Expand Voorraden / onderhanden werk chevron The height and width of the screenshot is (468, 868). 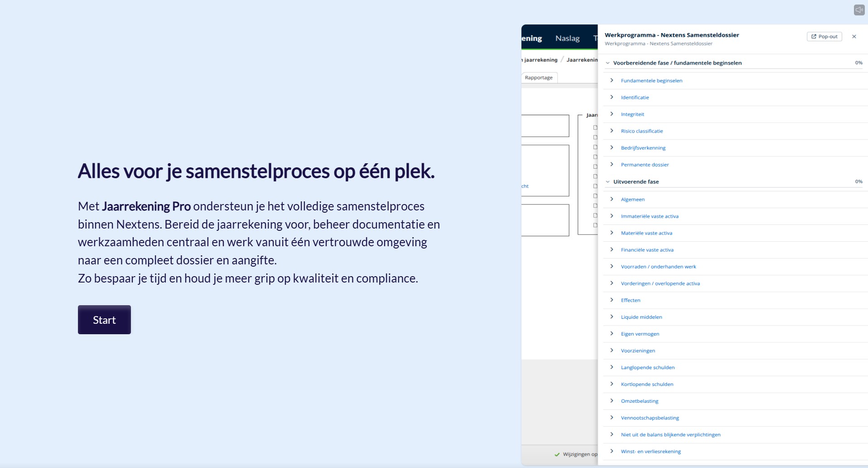tap(612, 266)
